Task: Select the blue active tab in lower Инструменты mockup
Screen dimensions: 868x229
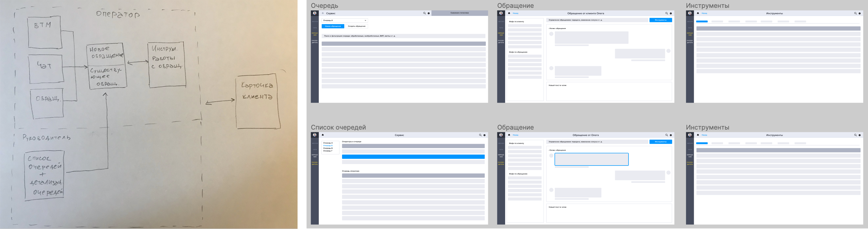Action: [x=702, y=143]
